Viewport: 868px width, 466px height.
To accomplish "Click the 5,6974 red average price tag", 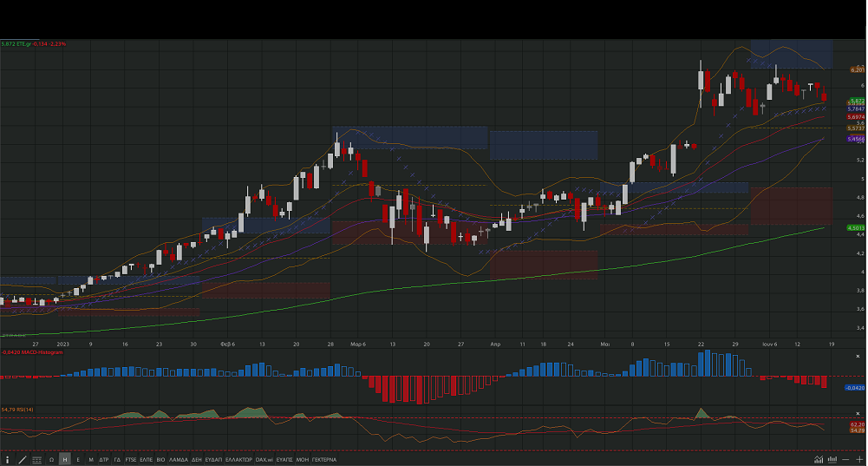I will (856, 117).
